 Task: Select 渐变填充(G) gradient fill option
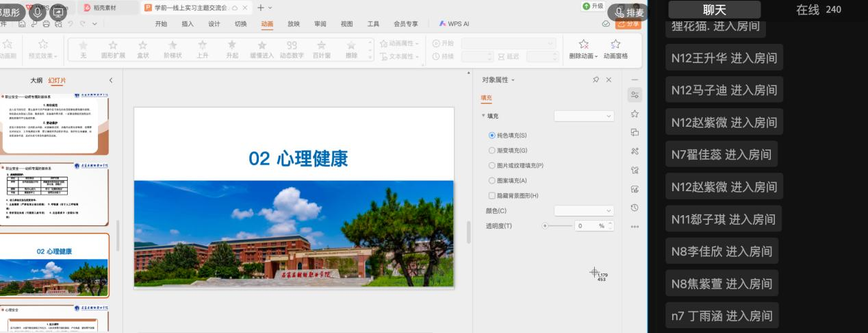492,150
